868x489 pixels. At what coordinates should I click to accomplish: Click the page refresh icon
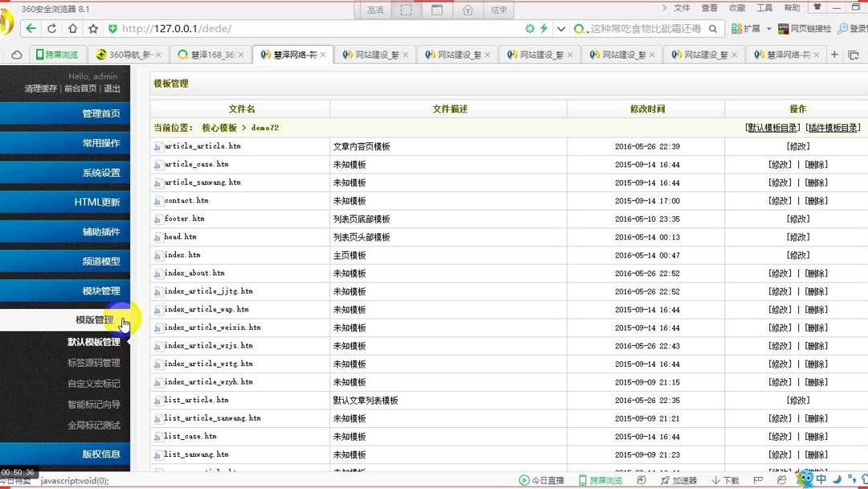coord(51,27)
